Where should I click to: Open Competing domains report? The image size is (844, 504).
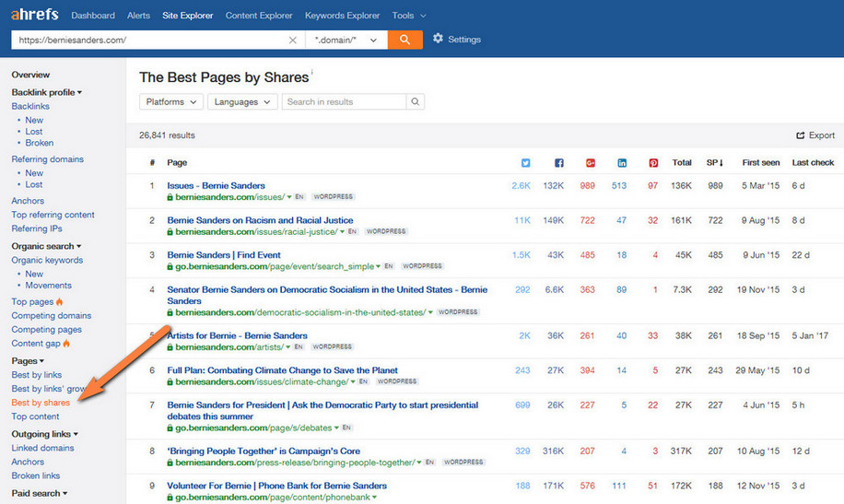(x=51, y=315)
